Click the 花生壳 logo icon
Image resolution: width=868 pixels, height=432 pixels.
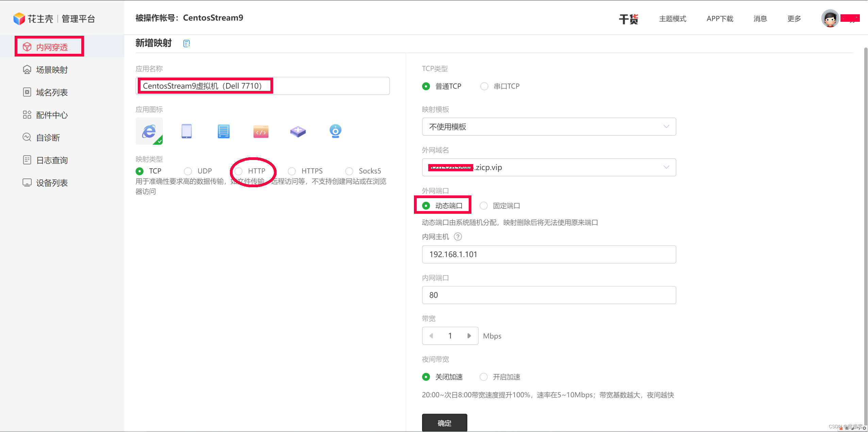click(x=19, y=19)
